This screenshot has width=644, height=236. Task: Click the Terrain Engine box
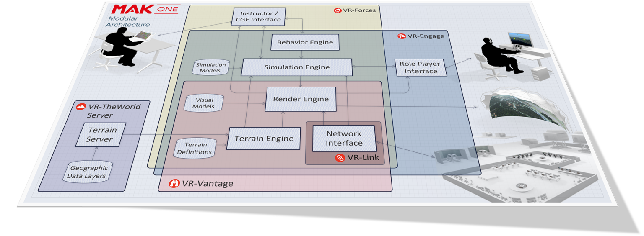point(264,139)
